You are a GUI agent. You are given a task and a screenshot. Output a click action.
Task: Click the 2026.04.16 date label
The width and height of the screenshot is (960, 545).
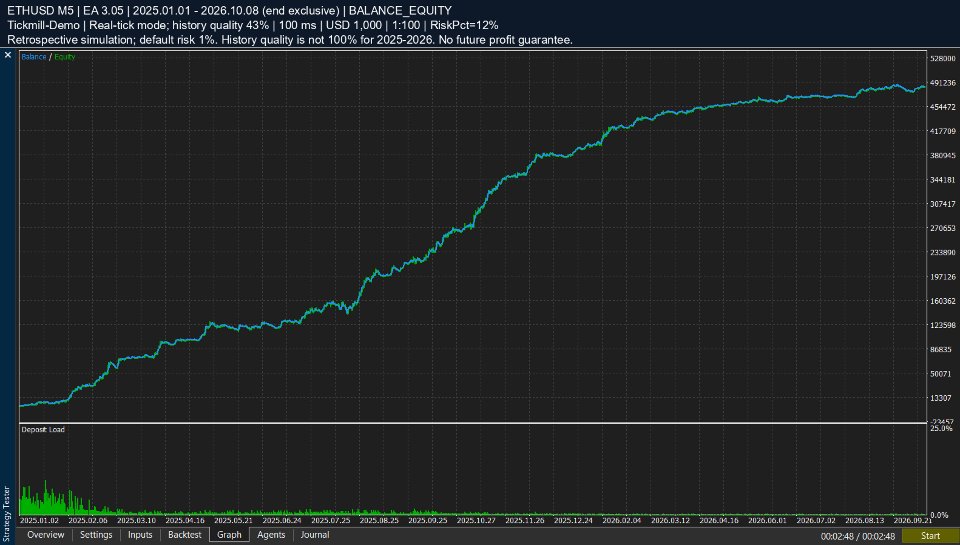719,521
